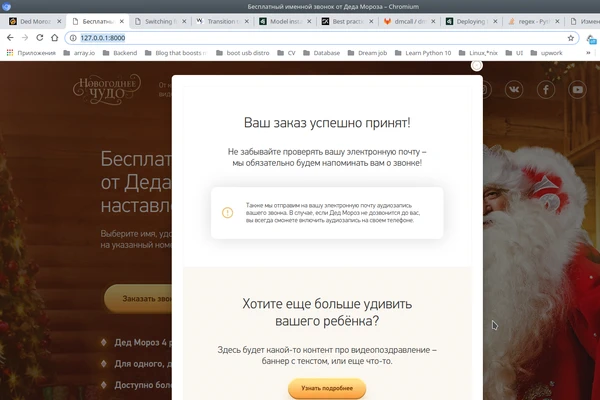Switch to the Deploying tab
The height and width of the screenshot is (400, 600).
[x=468, y=21]
